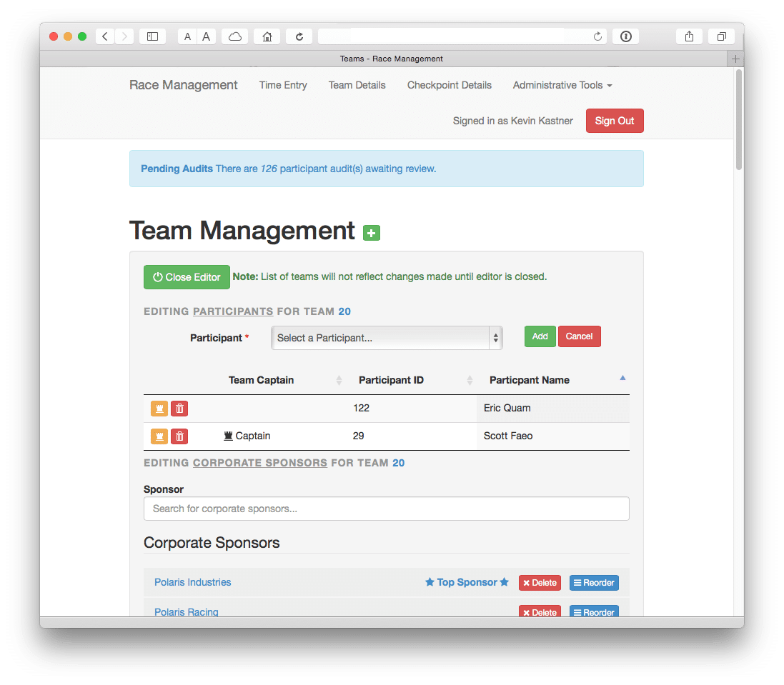Reorder Polaris Racing sponsor

point(594,612)
